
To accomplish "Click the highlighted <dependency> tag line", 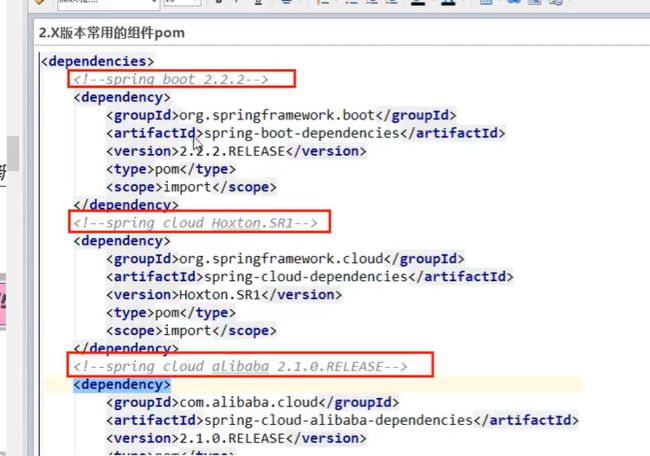I will (122, 385).
